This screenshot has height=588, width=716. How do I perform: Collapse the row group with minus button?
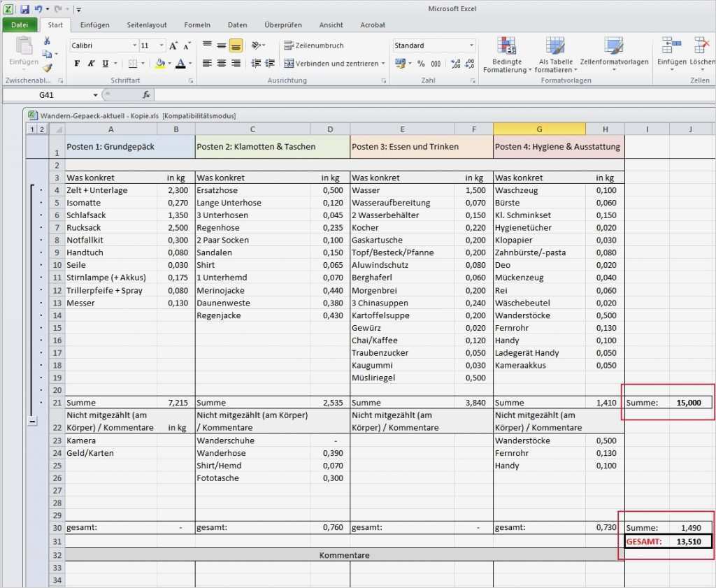point(32,420)
